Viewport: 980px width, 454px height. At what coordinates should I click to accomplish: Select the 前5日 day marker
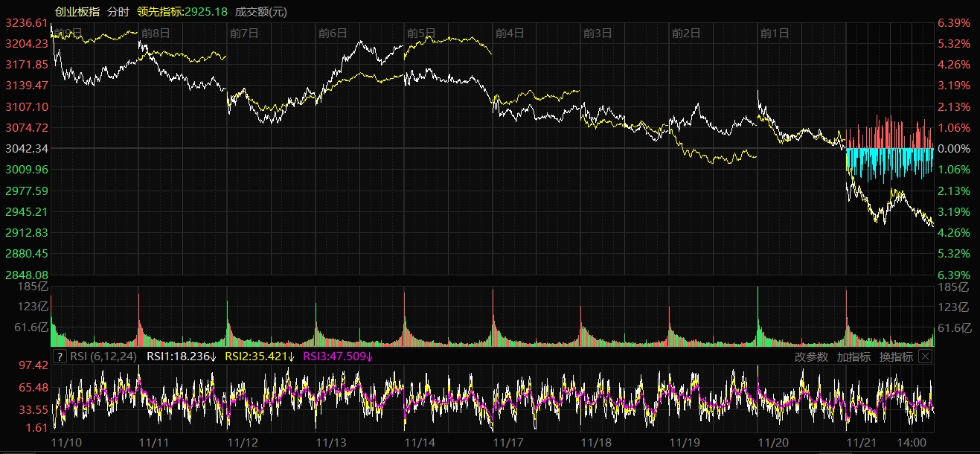click(421, 33)
